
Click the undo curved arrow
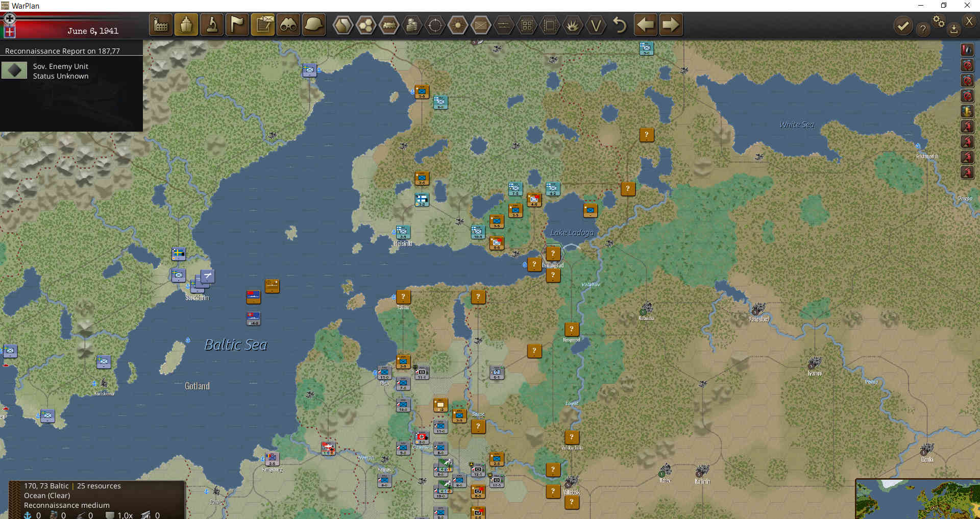point(619,25)
